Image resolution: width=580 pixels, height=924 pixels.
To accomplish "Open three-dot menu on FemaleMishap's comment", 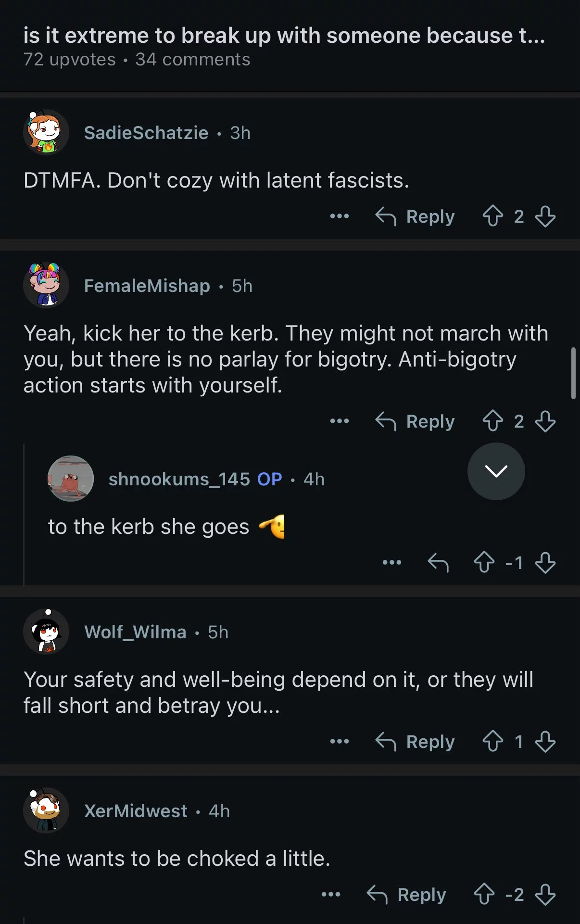I will [x=340, y=421].
